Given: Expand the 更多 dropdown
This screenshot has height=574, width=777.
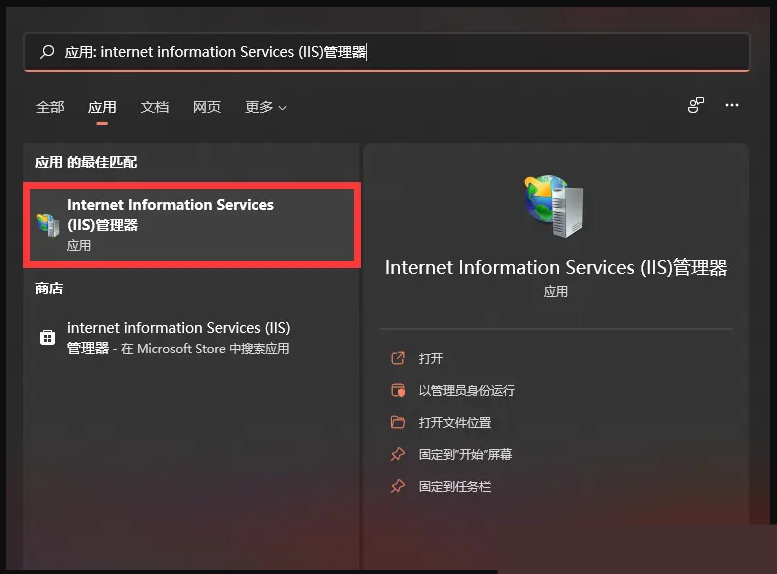Looking at the screenshot, I should tap(265, 107).
